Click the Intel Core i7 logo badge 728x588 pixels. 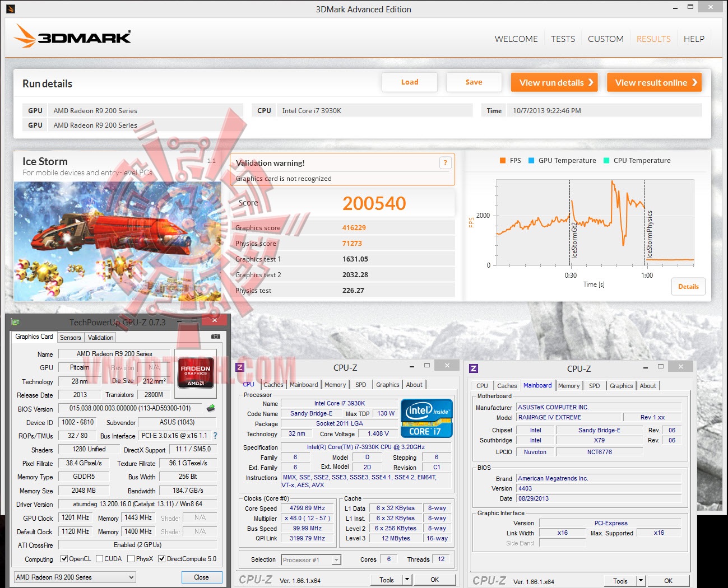tap(426, 418)
